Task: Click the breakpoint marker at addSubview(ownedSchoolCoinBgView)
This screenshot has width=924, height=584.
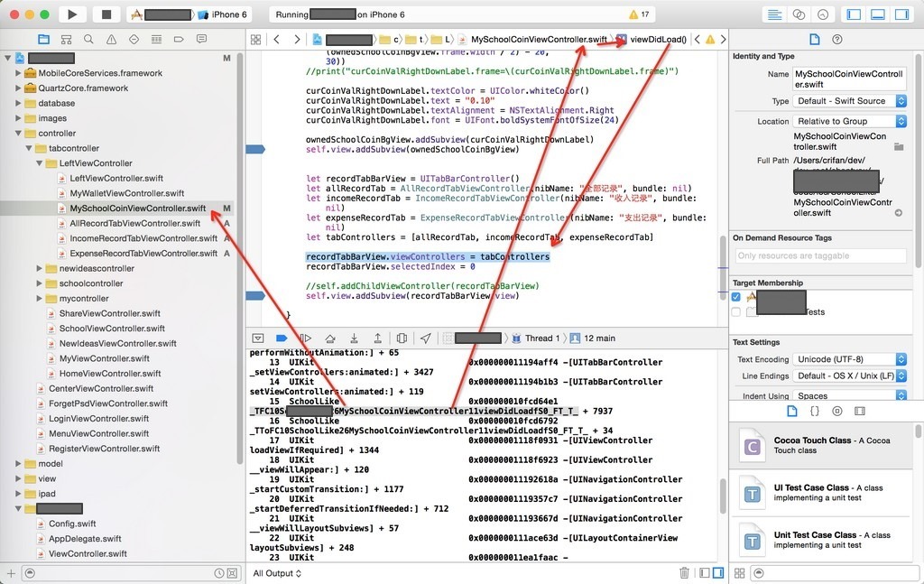Action: point(255,149)
